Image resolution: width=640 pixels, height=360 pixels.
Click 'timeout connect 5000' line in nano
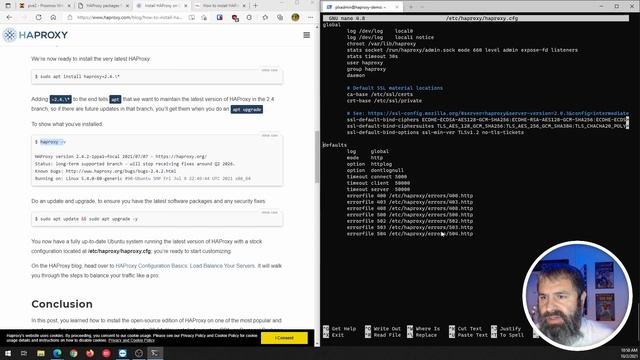point(377,177)
